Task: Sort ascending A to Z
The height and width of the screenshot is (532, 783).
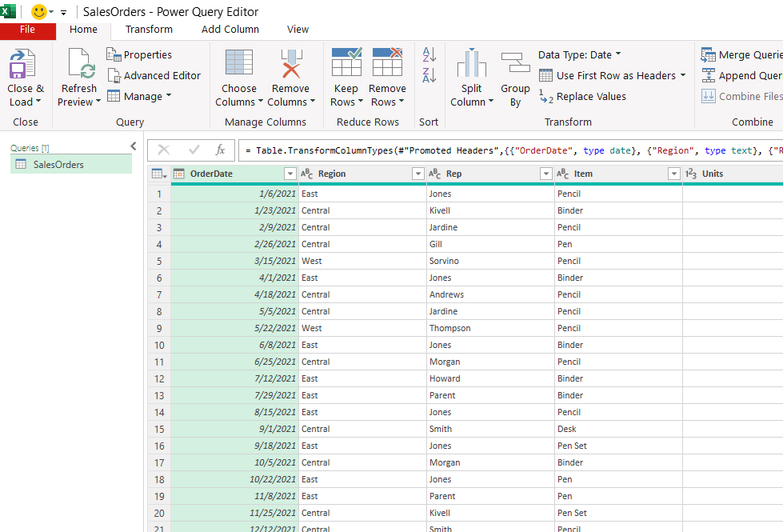Action: pos(429,54)
